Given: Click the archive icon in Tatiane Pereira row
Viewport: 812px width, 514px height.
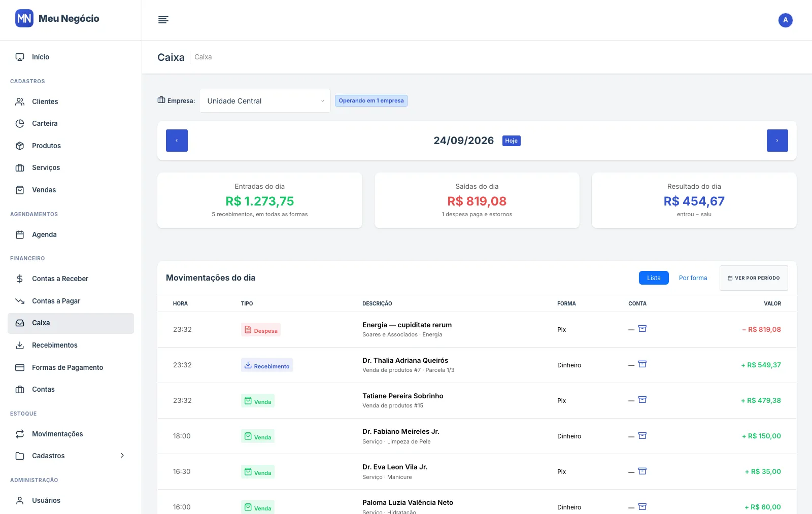Looking at the screenshot, I should pyautogui.click(x=642, y=400).
